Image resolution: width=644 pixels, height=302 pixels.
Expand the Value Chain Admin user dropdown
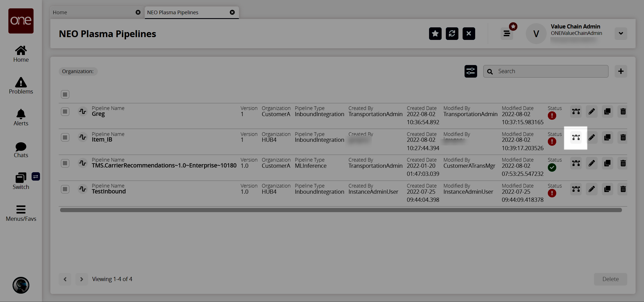621,33
